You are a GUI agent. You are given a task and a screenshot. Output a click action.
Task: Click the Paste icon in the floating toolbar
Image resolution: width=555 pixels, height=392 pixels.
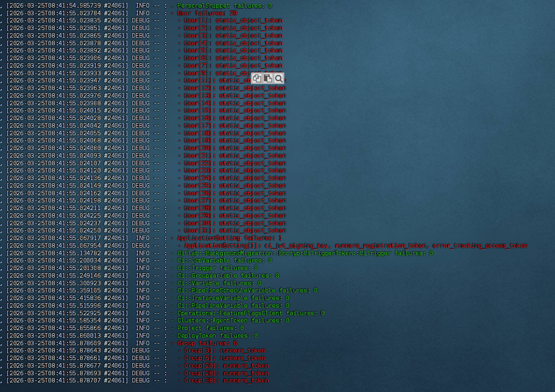(268, 78)
